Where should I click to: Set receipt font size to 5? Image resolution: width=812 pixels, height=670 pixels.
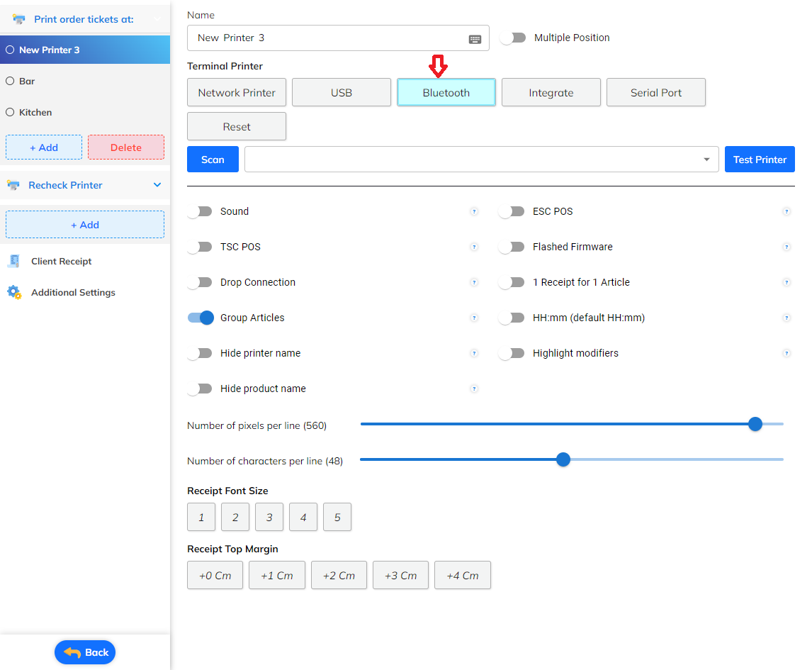click(x=337, y=517)
